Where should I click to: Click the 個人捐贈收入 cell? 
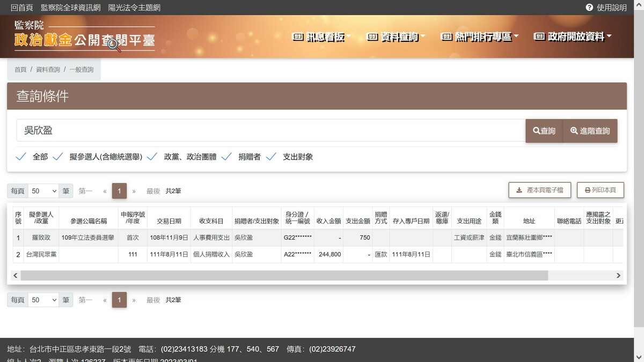[211, 255]
